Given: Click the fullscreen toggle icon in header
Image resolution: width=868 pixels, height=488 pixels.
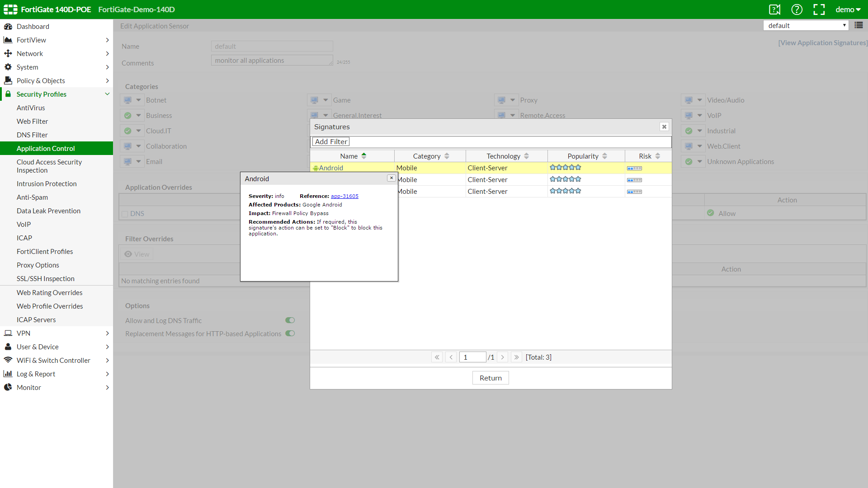Looking at the screenshot, I should tap(819, 9).
